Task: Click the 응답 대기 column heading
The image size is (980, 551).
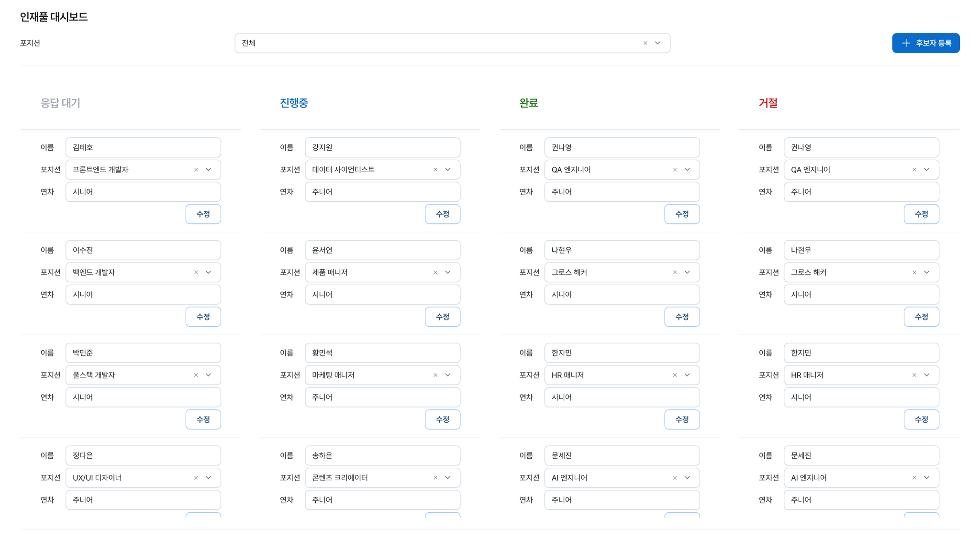Action: pyautogui.click(x=60, y=103)
